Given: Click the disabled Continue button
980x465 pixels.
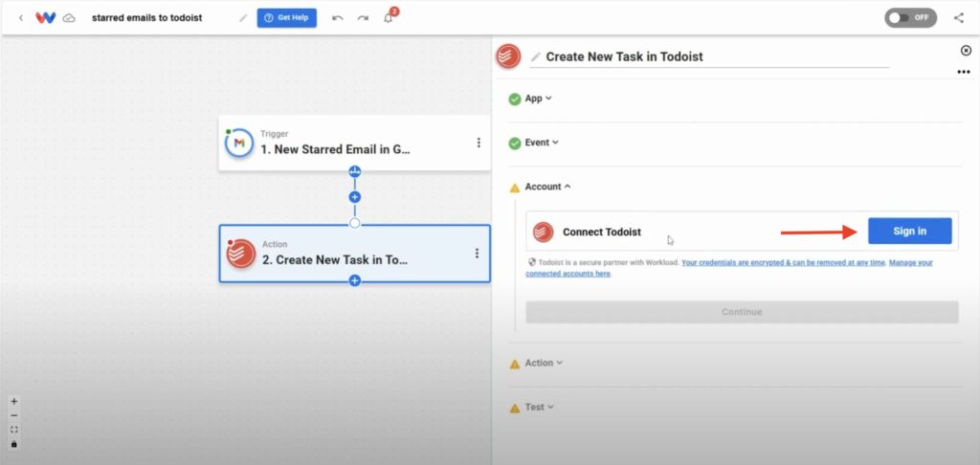Looking at the screenshot, I should [742, 312].
